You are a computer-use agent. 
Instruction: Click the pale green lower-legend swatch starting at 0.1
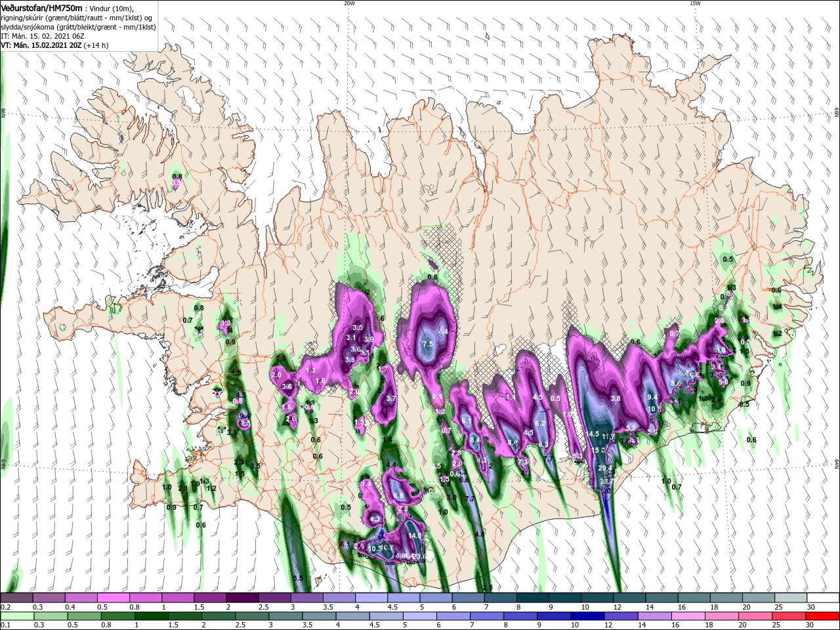[17, 617]
